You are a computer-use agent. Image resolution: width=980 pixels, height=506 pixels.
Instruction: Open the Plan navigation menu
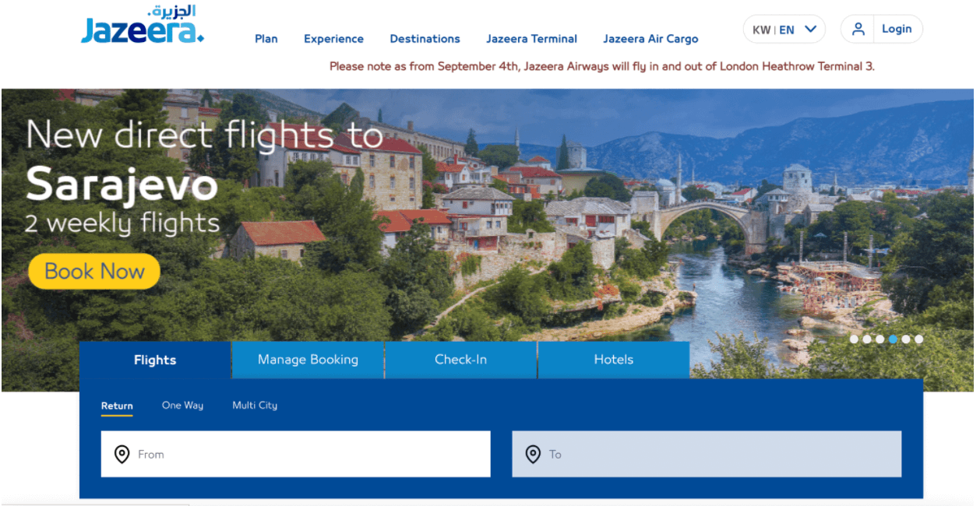click(x=266, y=38)
